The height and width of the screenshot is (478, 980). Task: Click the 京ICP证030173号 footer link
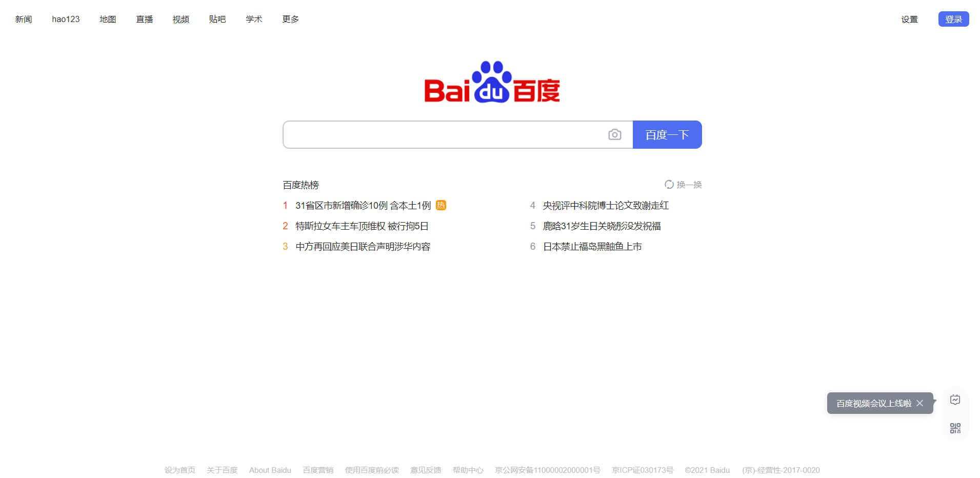pos(643,470)
